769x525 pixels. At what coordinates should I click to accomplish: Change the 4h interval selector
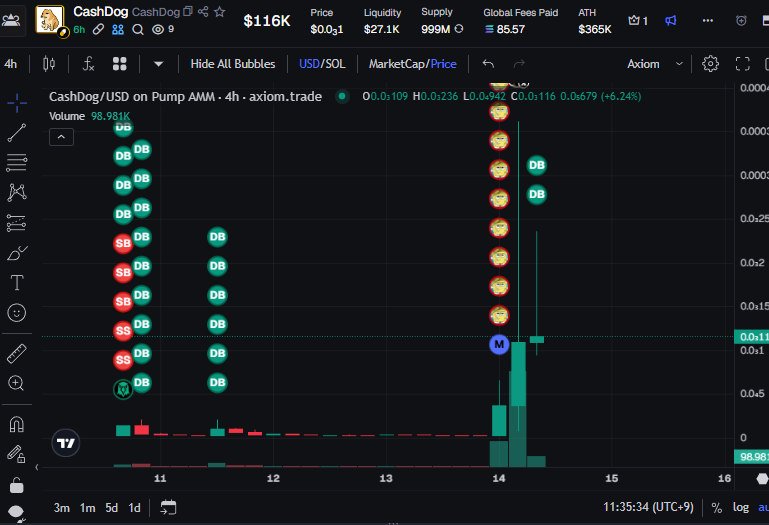point(10,64)
